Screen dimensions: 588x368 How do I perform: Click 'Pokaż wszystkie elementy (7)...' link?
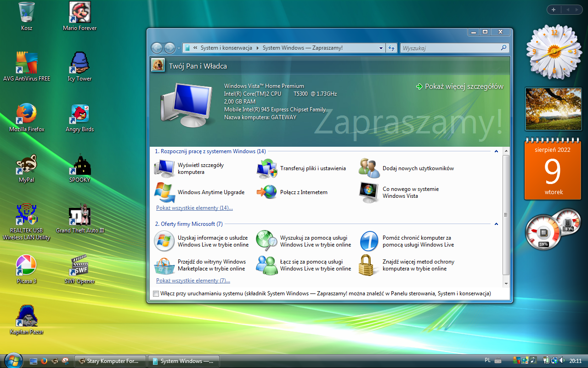point(193,281)
